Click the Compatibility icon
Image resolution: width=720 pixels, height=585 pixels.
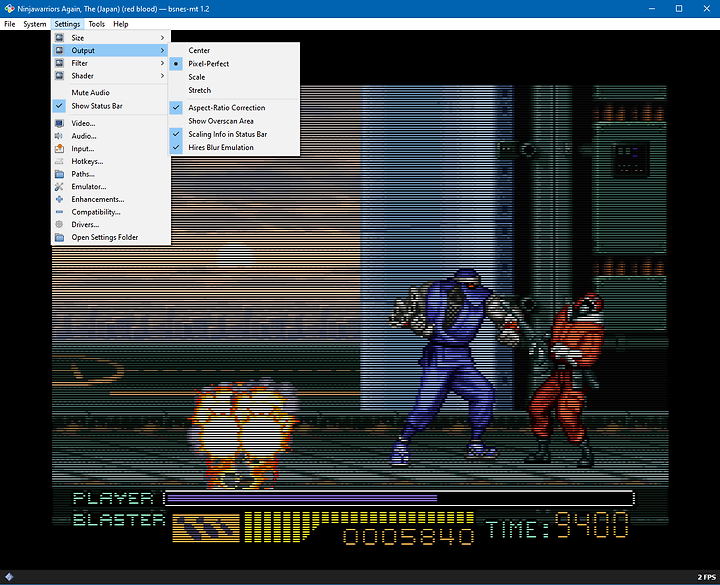[x=59, y=212]
